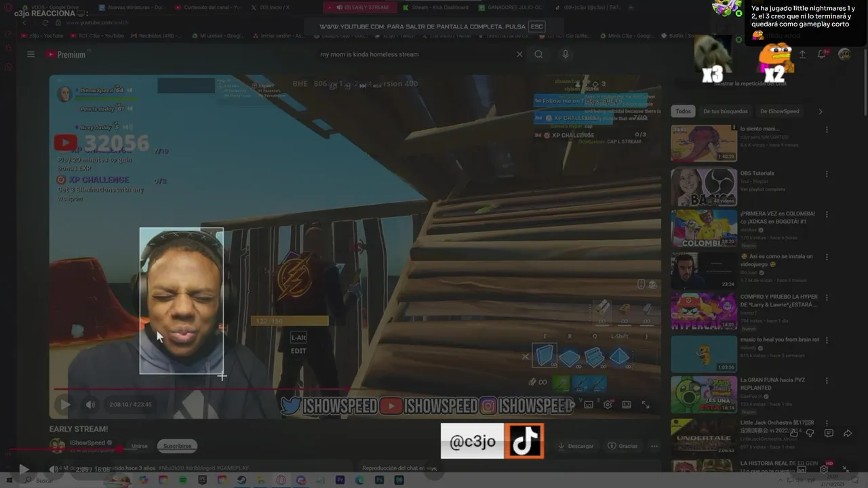Click Mostrar la repetición del chat

coord(751,83)
